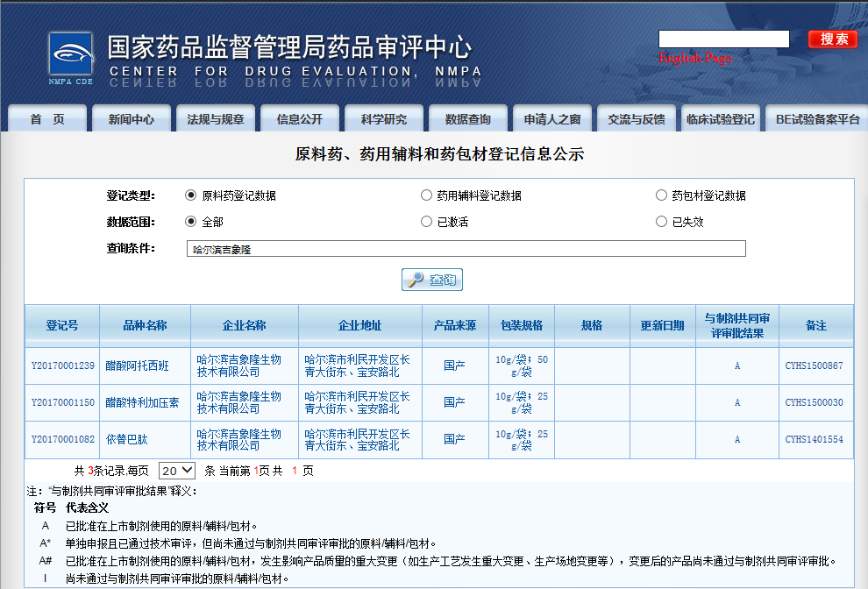Open the records-per-page dropdown showing 20
The width and height of the screenshot is (868, 589).
click(177, 471)
